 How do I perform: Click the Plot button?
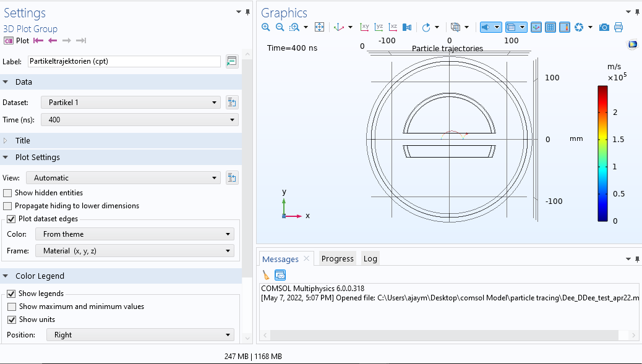point(17,41)
